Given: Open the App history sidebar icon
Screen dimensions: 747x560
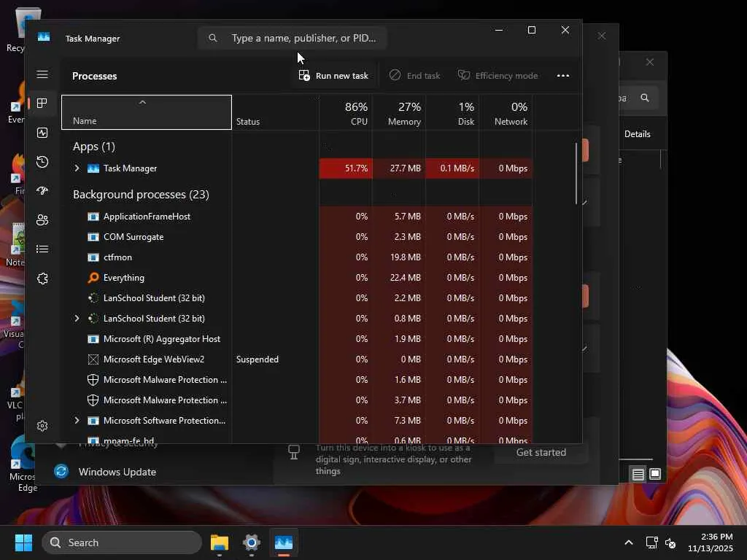Looking at the screenshot, I should (42, 162).
